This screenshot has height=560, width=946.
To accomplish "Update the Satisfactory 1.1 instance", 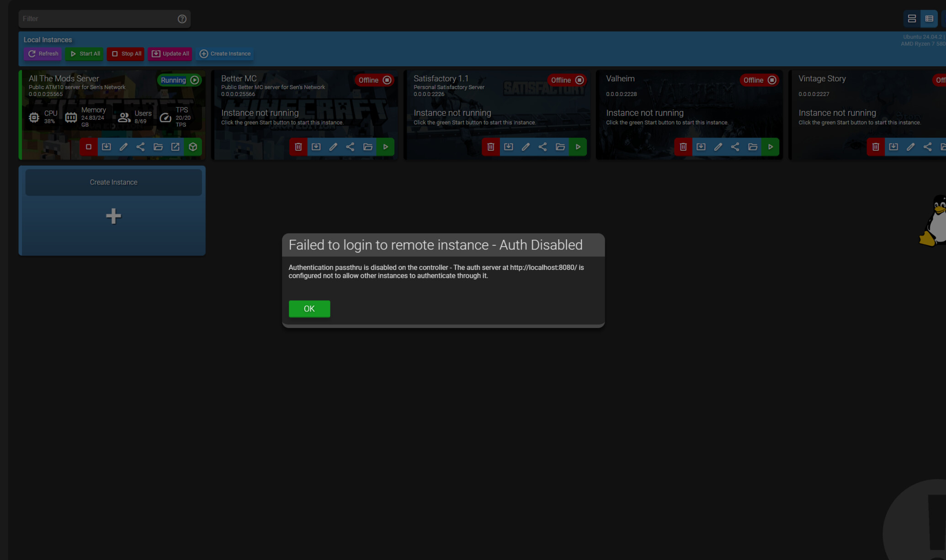I will (x=508, y=147).
